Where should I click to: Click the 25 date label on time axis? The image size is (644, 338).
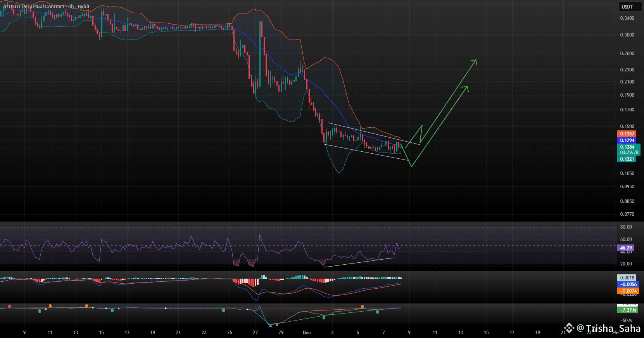[x=230, y=333]
